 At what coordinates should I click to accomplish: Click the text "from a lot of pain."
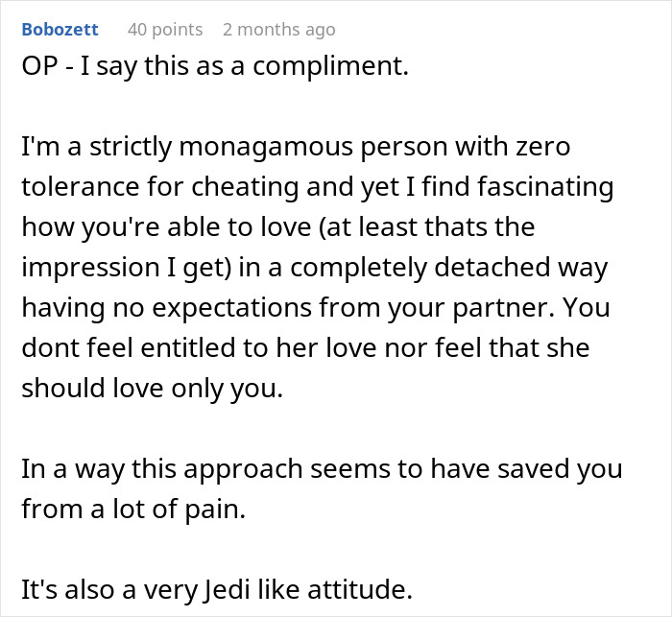tap(132, 510)
